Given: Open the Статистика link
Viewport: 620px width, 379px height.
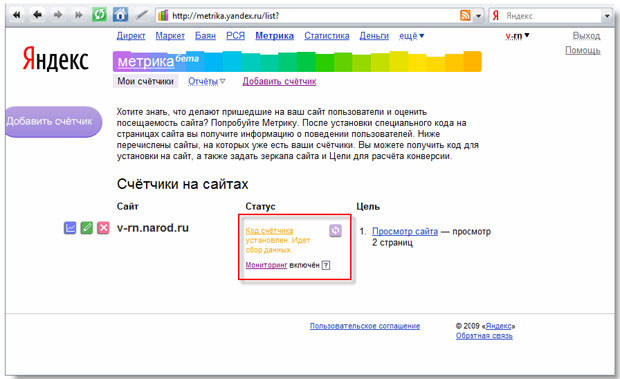Looking at the screenshot, I should point(327,36).
